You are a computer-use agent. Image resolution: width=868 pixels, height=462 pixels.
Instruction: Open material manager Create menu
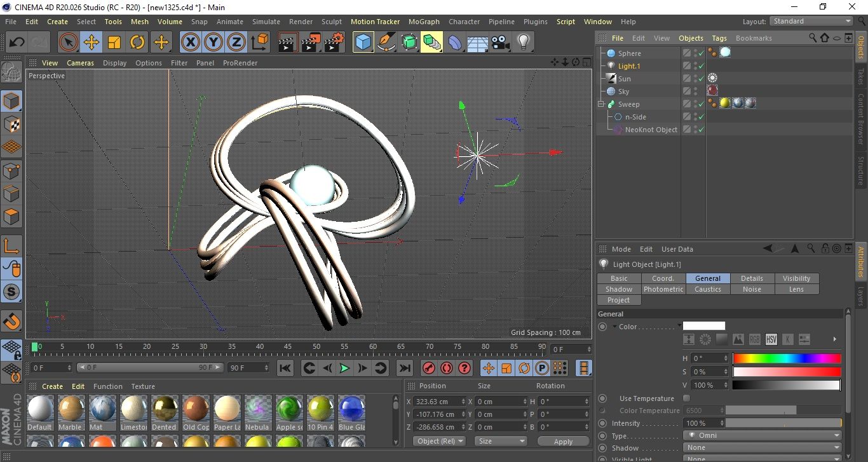52,386
